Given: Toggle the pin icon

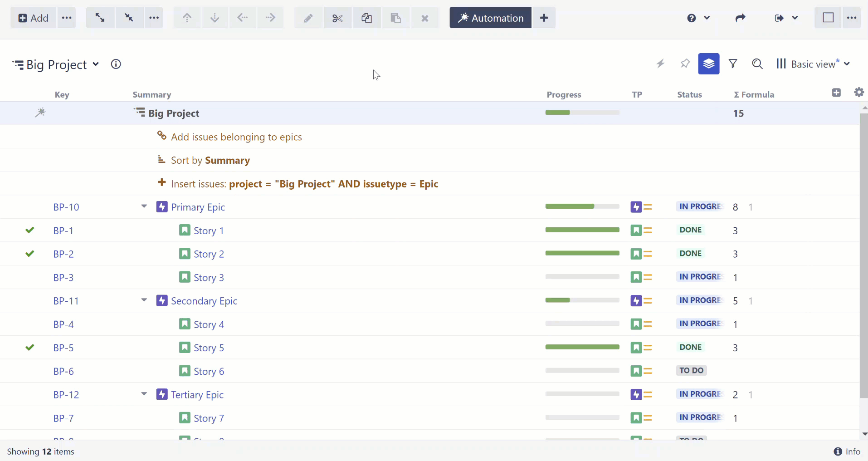Looking at the screenshot, I should coord(685,64).
